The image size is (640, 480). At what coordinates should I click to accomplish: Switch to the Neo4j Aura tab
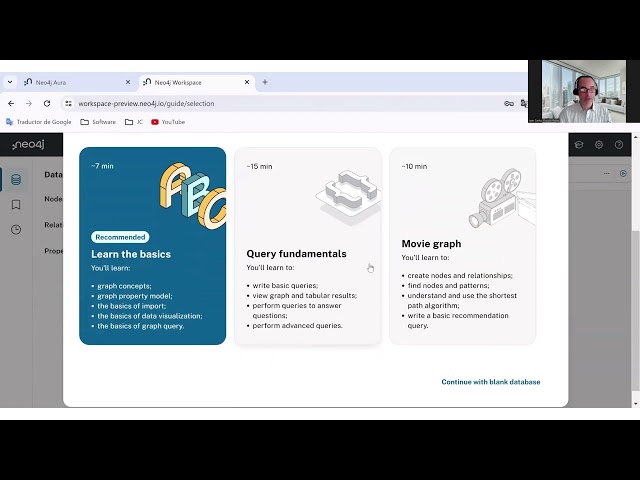[76, 82]
